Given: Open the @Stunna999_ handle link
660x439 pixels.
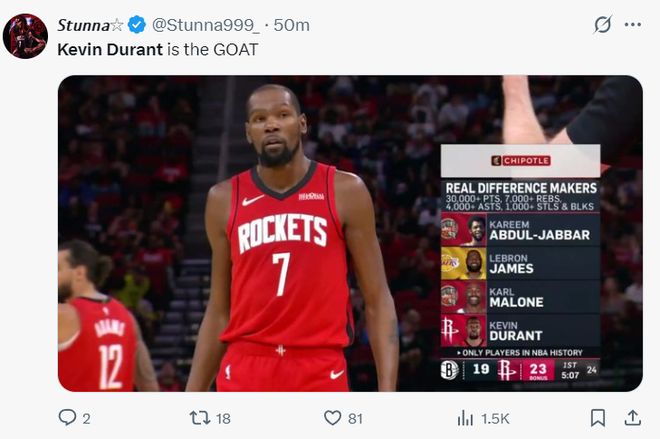Looking at the screenshot, I should point(205,25).
